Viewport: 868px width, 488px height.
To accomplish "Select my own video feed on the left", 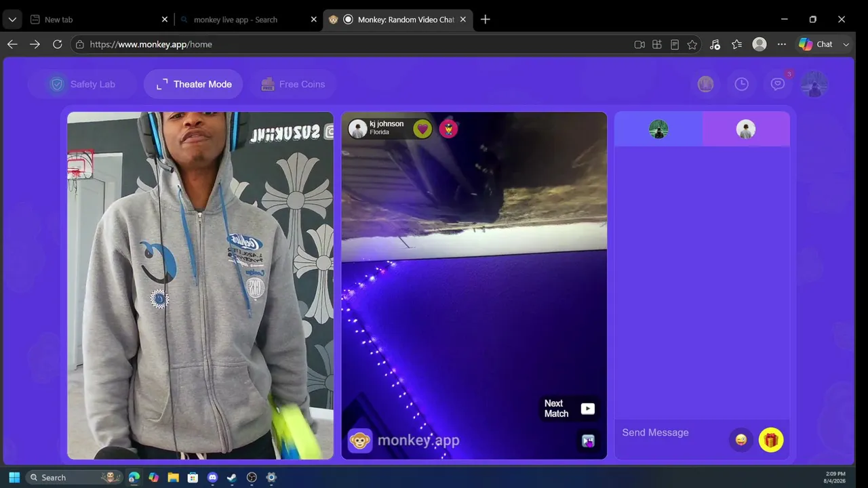I will (x=201, y=285).
